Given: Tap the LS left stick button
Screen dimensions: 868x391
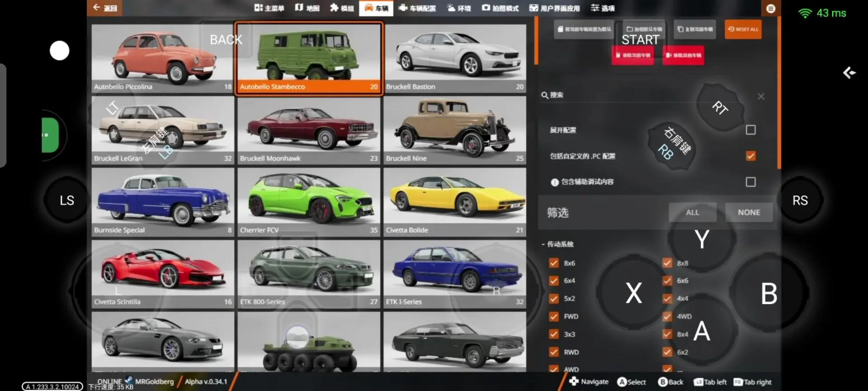Looking at the screenshot, I should coord(67,200).
